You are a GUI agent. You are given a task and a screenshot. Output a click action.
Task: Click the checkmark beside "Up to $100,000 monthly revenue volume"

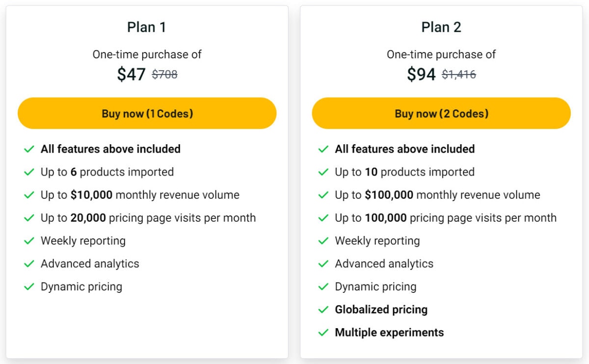click(x=323, y=195)
